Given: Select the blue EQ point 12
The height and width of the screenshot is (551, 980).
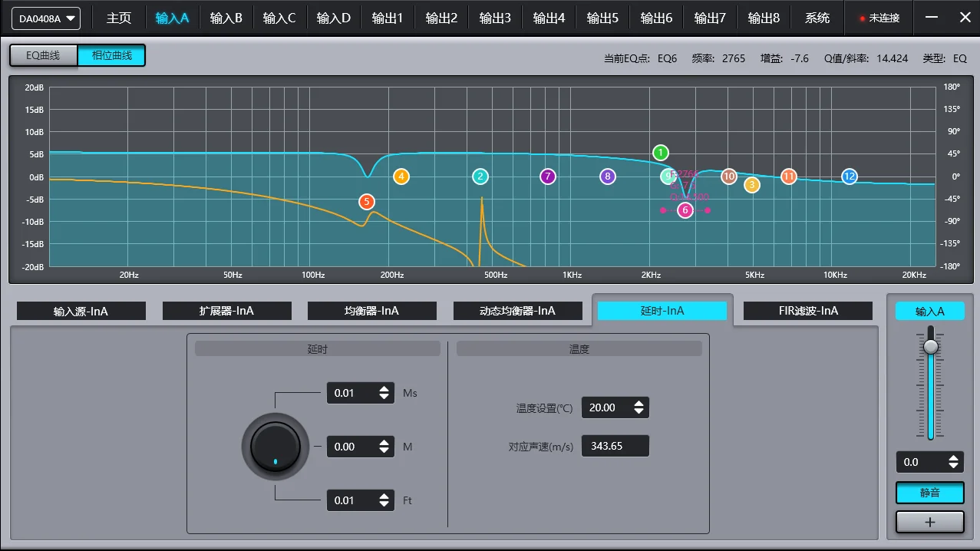Looking at the screenshot, I should 849,177.
